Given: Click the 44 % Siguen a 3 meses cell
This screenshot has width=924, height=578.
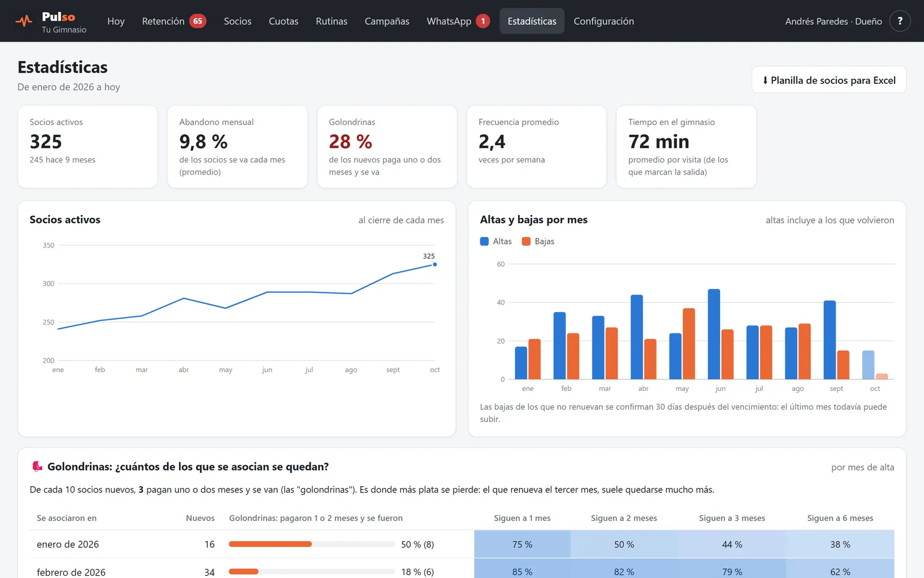Looking at the screenshot, I should pyautogui.click(x=732, y=544).
